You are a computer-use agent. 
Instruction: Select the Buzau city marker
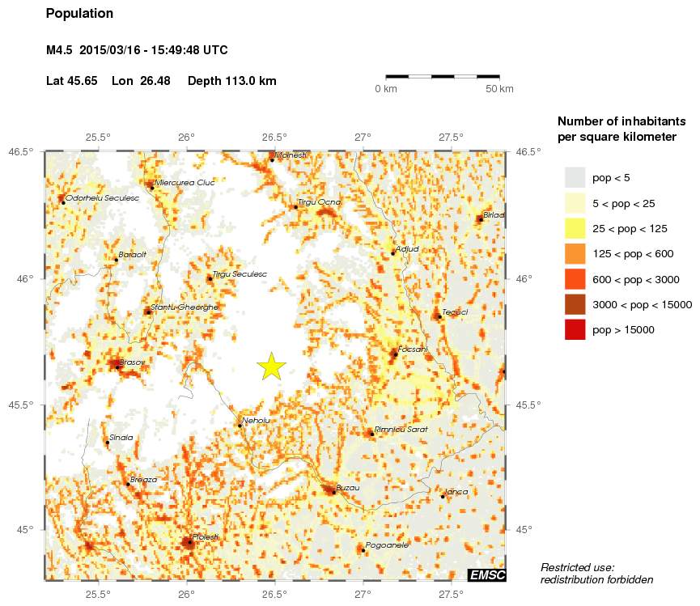333,492
